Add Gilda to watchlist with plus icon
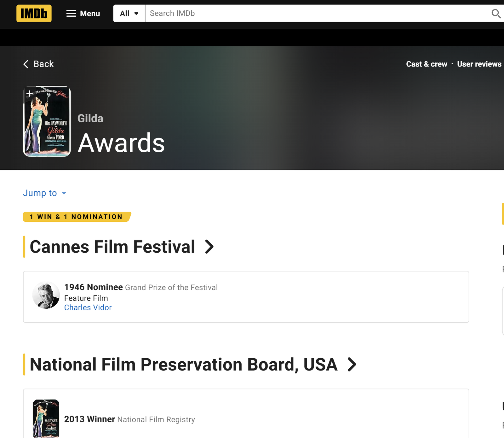 (x=29, y=93)
